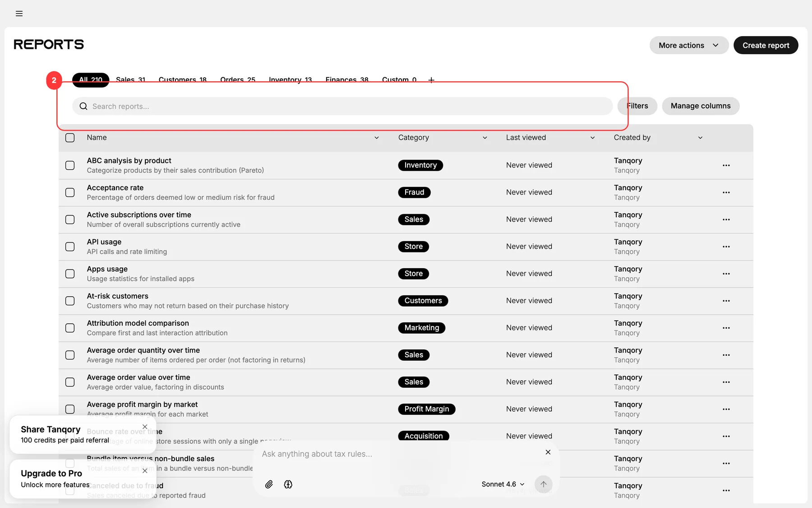Click the brain icon in the chat box
812x508 pixels.
click(288, 484)
